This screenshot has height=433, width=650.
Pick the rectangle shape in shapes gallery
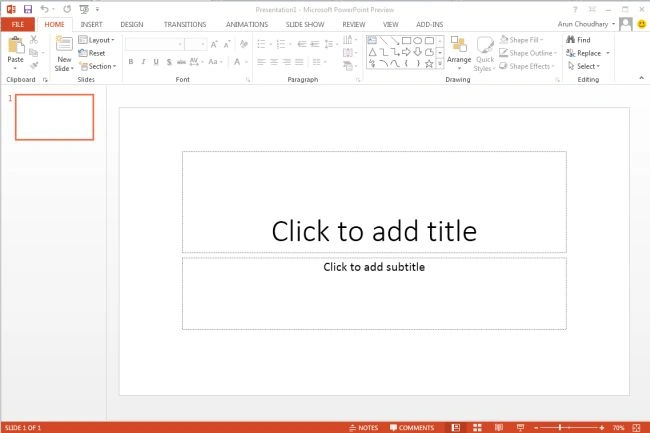pyautogui.click(x=406, y=41)
